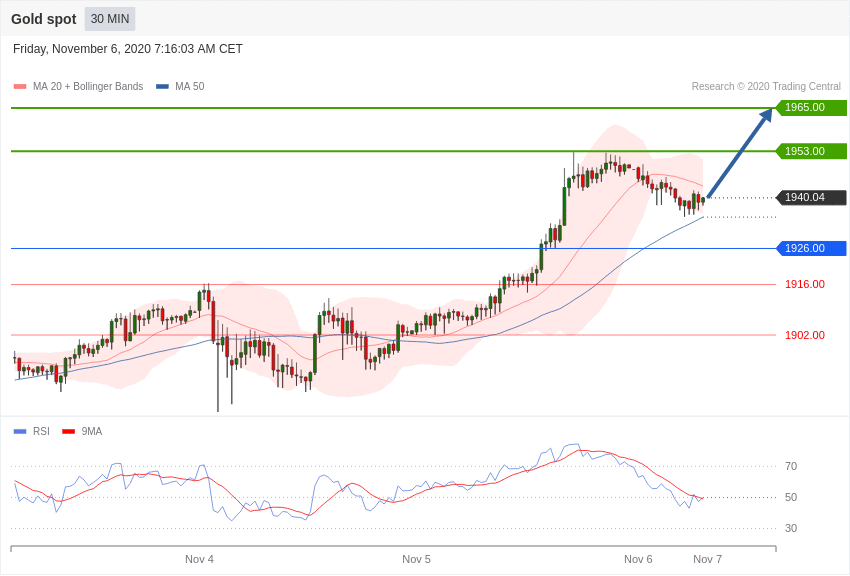
Task: Click the 30 MIN timeframe badge
Action: coord(110,19)
